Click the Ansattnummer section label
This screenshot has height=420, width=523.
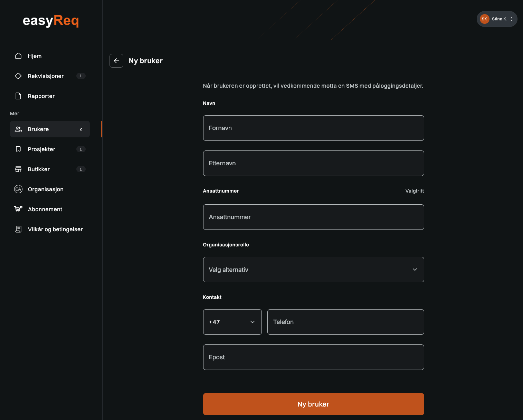point(221,191)
